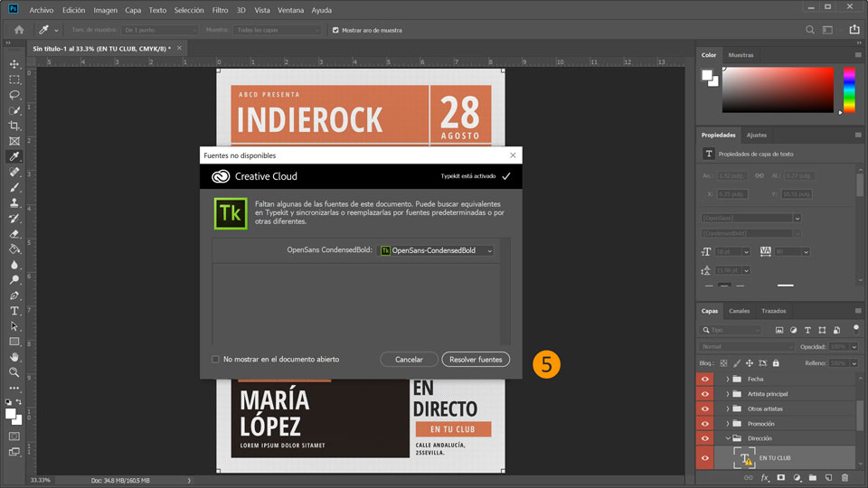The image size is (868, 488).
Task: Click the search icon at top right
Action: pyautogui.click(x=810, y=30)
